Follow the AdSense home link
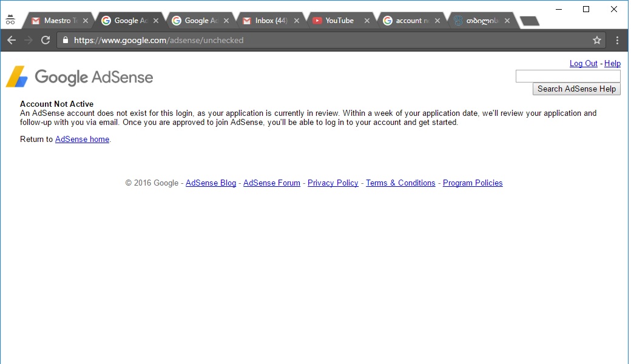Screen dimensions: 631x364 pyautogui.click(x=82, y=139)
